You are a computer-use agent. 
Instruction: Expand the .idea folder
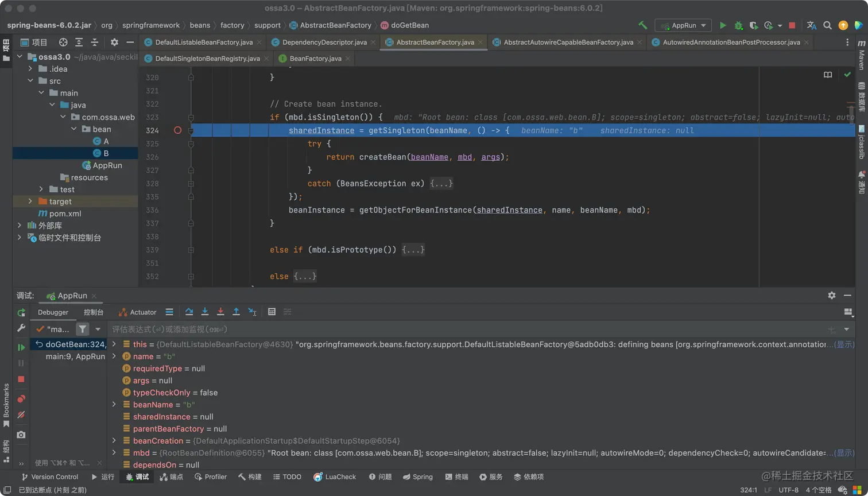tap(30, 69)
